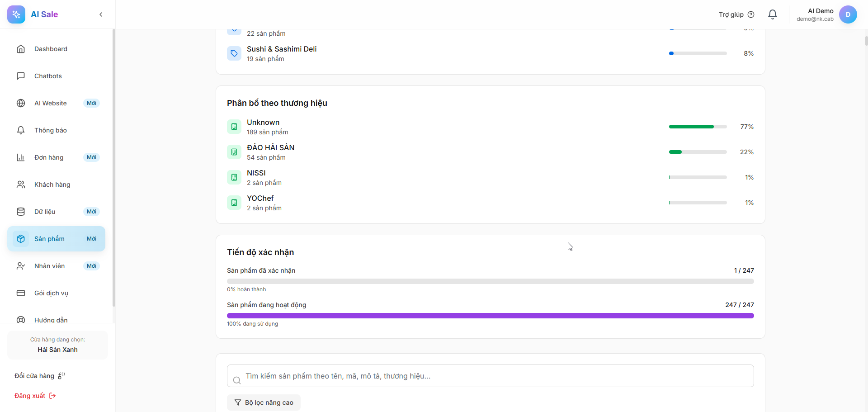Open the Gói dịch vụ menu item
868x412 pixels.
(51, 293)
